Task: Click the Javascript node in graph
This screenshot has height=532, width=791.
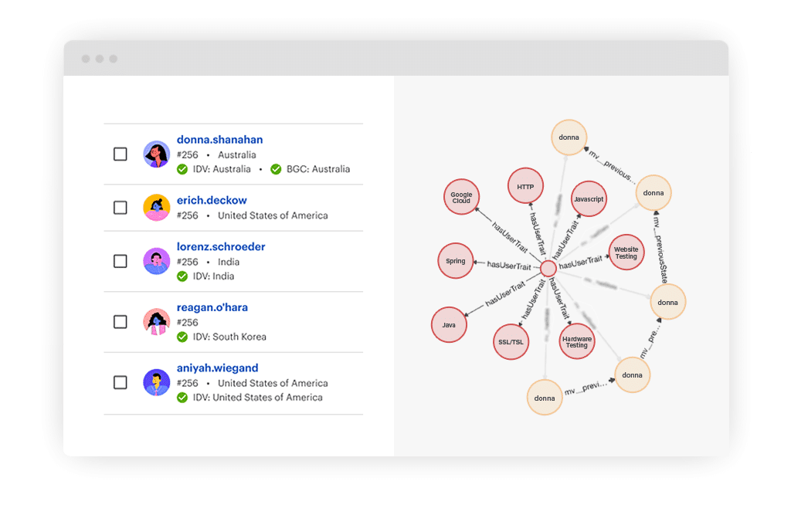Action: pos(589,199)
